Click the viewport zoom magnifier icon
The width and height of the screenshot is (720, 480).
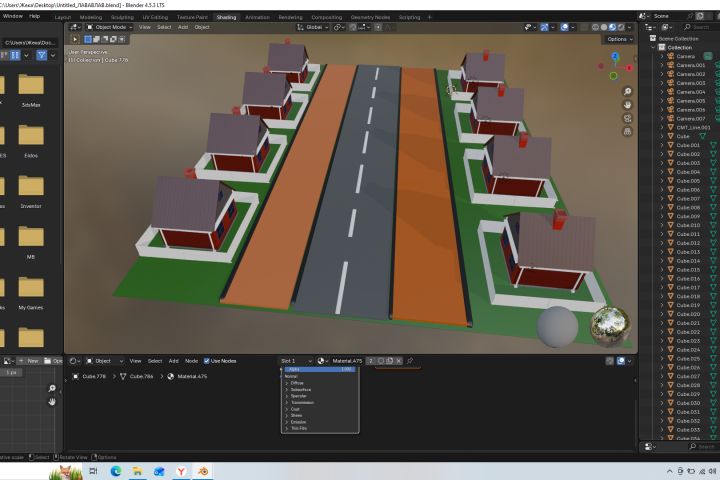coord(627,91)
